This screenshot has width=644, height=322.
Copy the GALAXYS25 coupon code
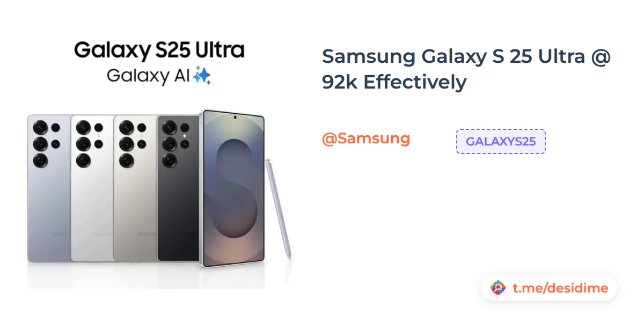(x=501, y=142)
